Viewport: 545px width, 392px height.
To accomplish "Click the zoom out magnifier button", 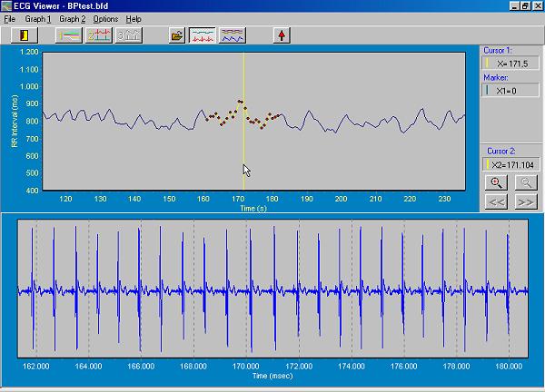I will [x=525, y=182].
